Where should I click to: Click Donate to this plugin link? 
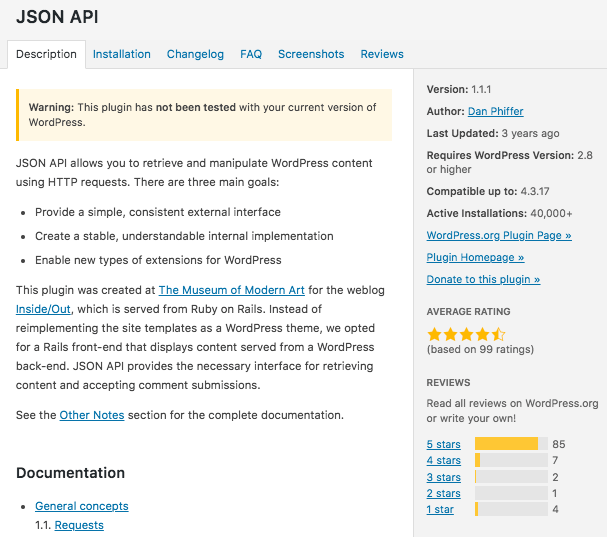[x=483, y=279]
